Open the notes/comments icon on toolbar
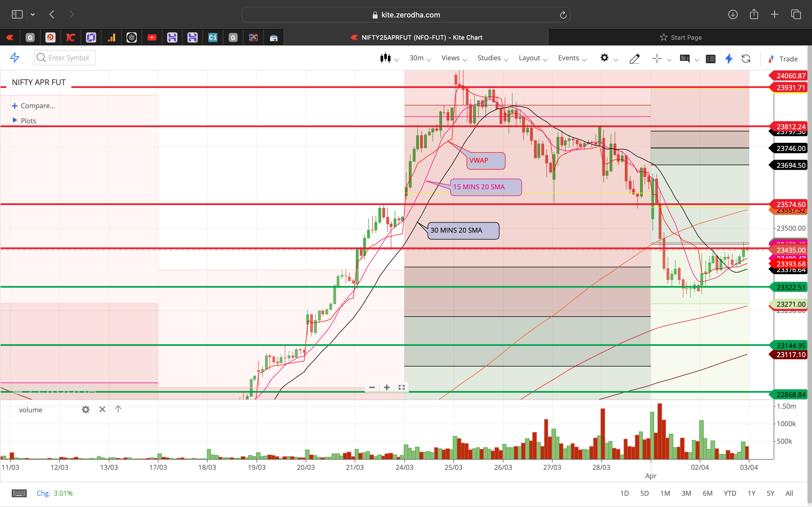Screen dimensions: 812x507 click(x=685, y=59)
